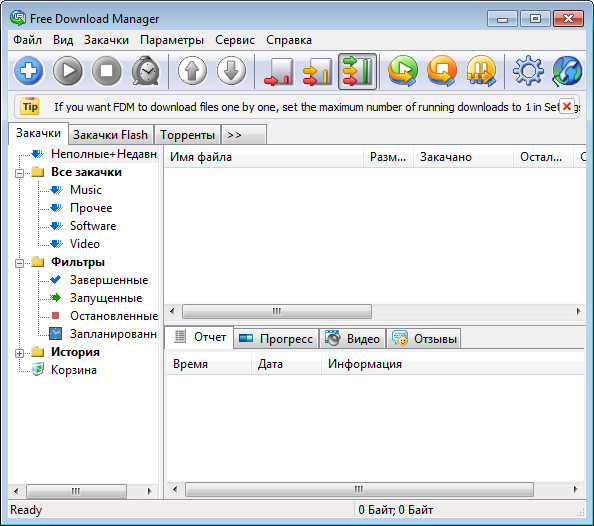
Task: Switch to Отзывы tab
Action: [x=424, y=339]
